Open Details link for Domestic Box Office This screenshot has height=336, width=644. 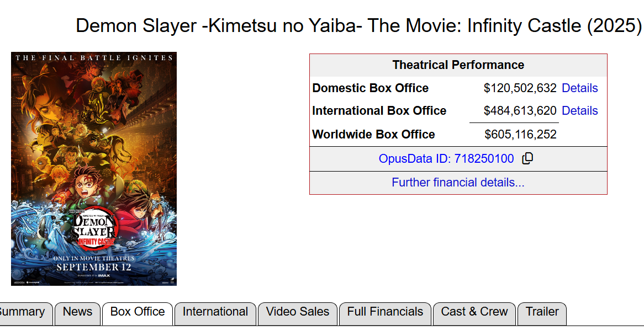pyautogui.click(x=579, y=88)
